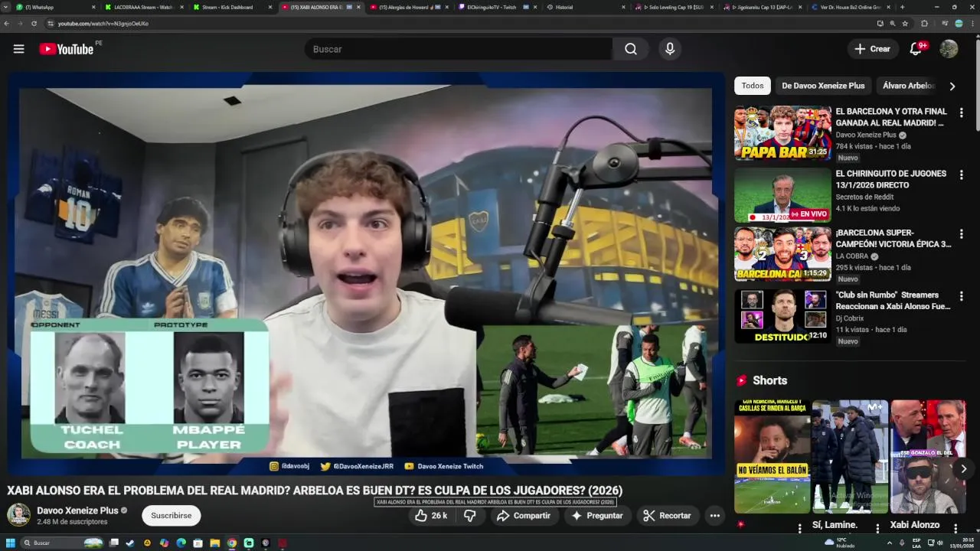Open options for Club sin Rumbo video
The height and width of the screenshot is (551, 980).
[961, 296]
